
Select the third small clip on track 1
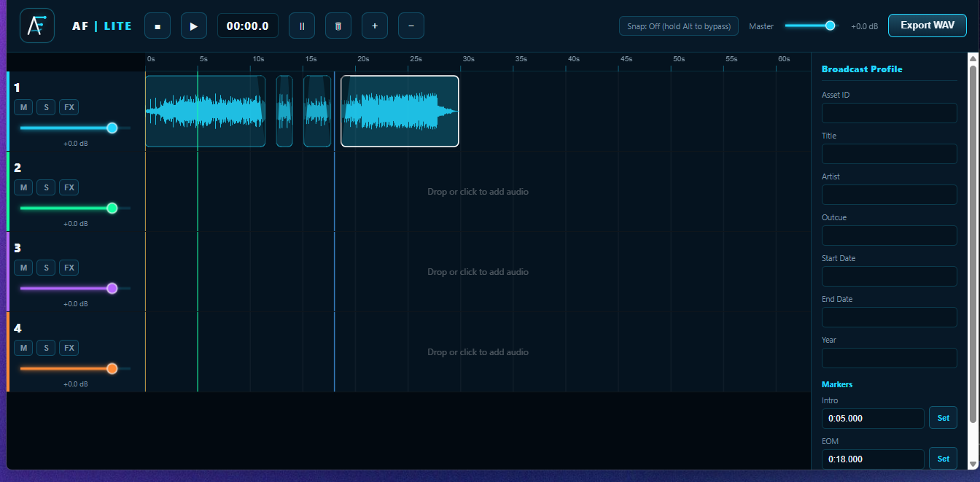tap(317, 111)
